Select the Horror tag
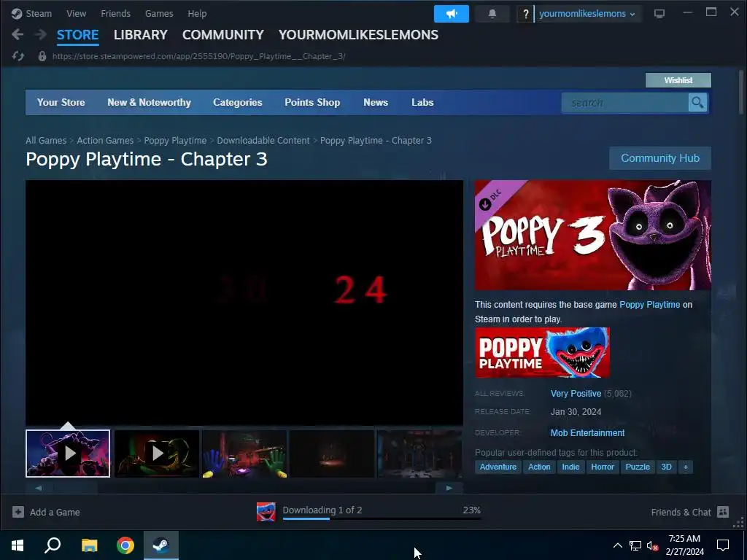This screenshot has height=560, width=747. 602,467
